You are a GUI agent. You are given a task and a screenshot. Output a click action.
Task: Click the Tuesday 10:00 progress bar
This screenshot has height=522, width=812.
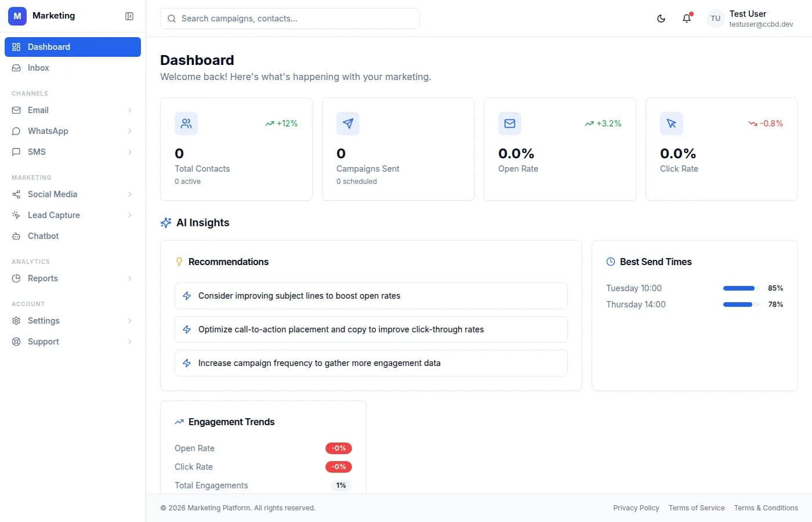741,288
